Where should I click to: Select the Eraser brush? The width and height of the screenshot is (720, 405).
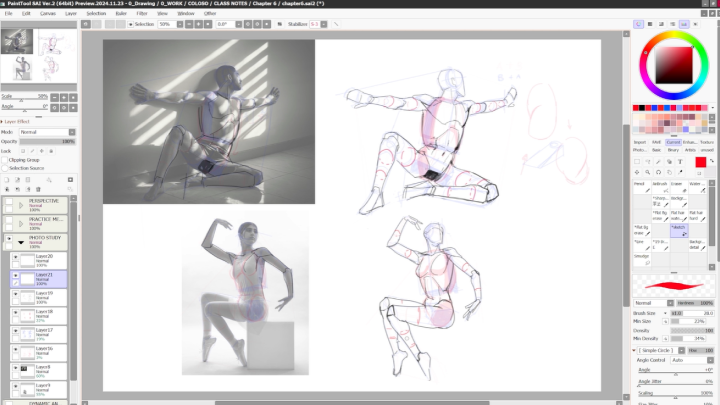point(679,187)
